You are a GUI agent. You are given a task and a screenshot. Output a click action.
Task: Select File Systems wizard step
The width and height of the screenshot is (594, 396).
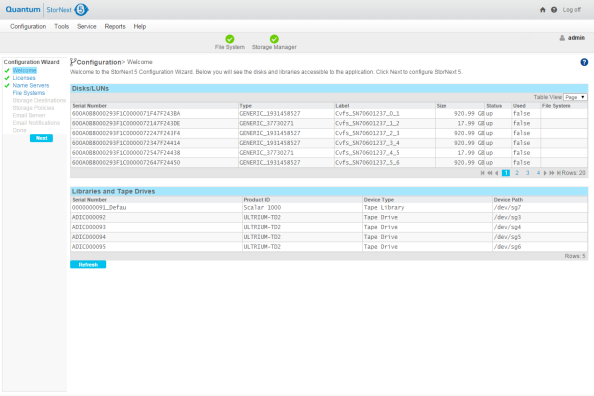tap(28, 93)
